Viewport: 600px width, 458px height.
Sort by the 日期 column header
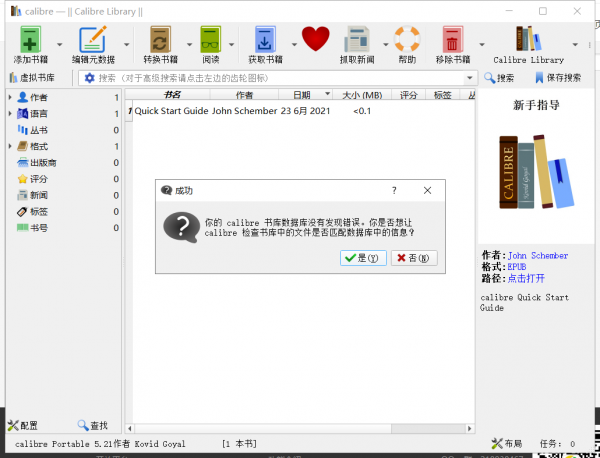(305, 95)
